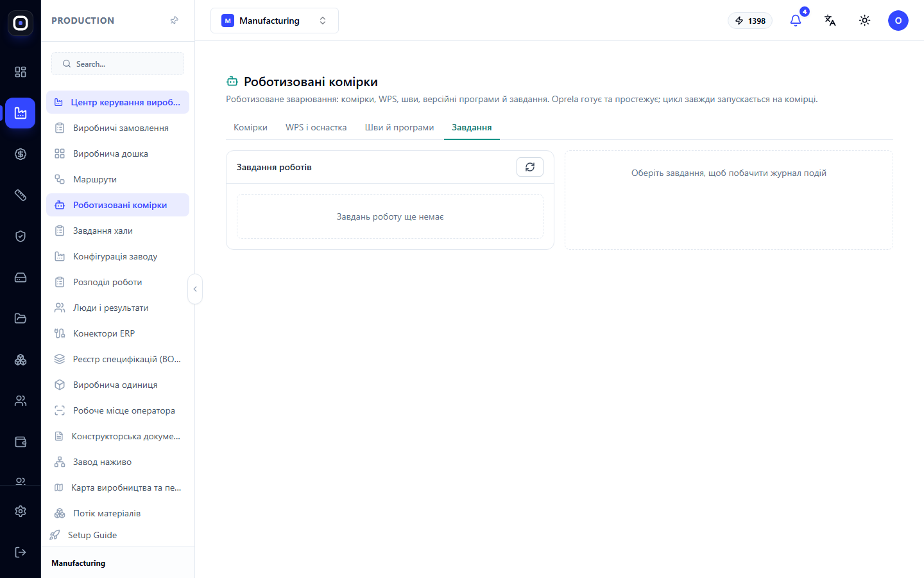Open Завдання хали in sidebar
The image size is (924, 578).
pyautogui.click(x=117, y=231)
